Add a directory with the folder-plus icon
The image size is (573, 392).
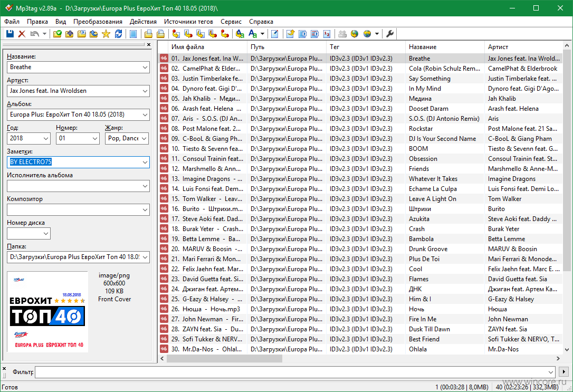click(70, 34)
